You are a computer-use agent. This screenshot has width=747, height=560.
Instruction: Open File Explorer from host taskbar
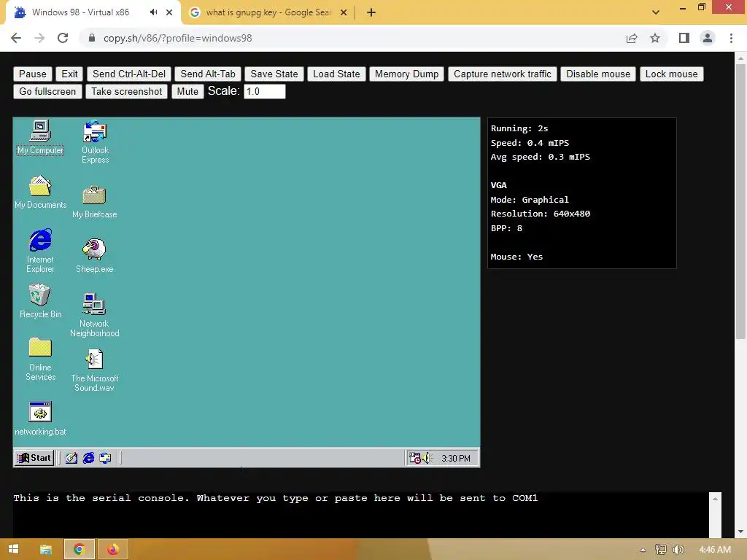(x=46, y=549)
